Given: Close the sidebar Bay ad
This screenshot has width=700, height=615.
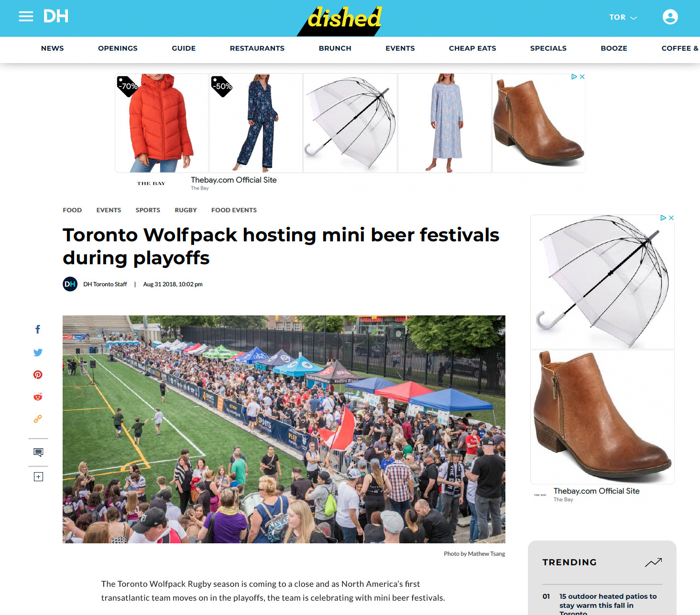Looking at the screenshot, I should [x=671, y=217].
